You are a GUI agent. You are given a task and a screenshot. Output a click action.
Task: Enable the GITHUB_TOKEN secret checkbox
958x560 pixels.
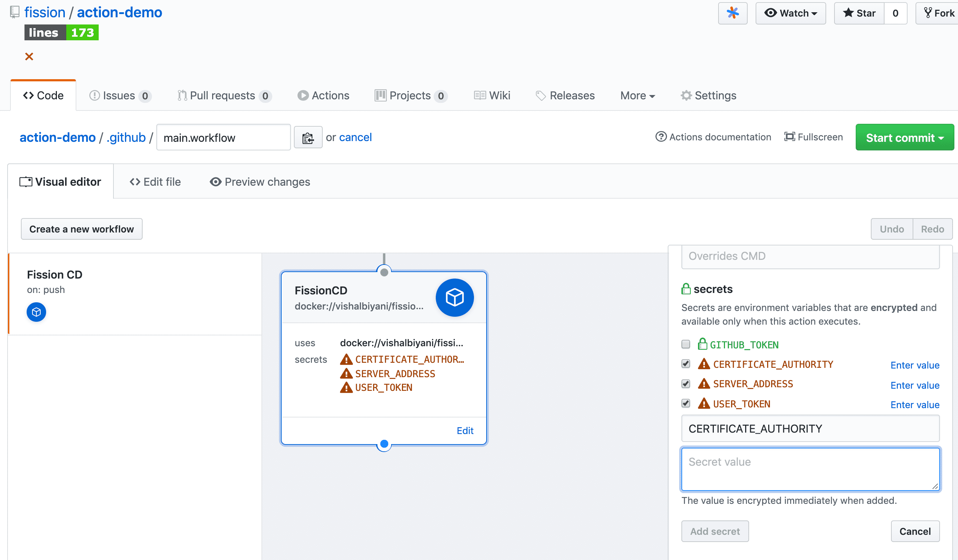(x=686, y=344)
